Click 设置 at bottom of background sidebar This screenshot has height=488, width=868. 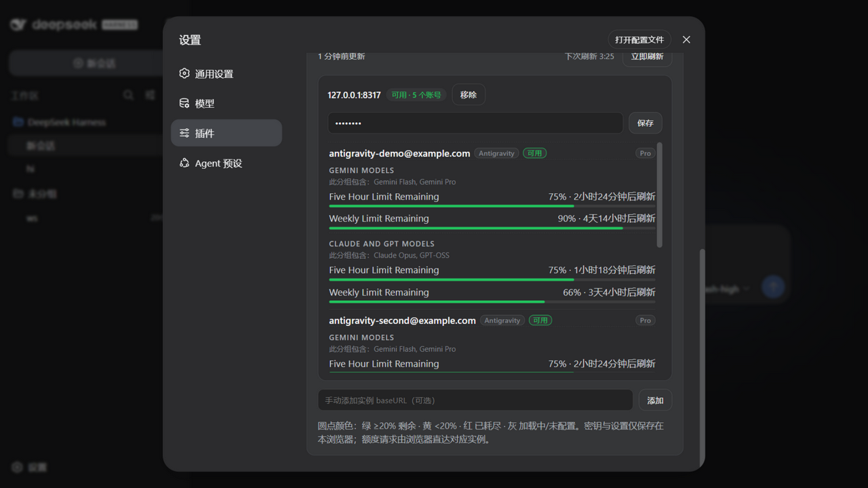pos(30,467)
